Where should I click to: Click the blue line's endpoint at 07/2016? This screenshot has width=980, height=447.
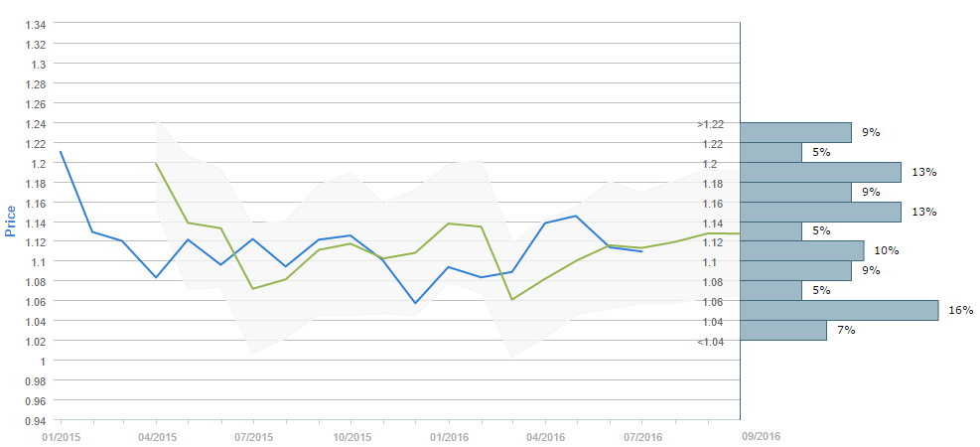click(641, 251)
